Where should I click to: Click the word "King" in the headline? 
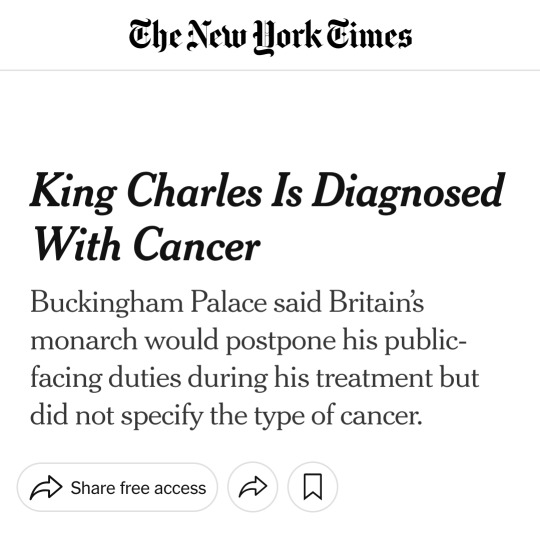[73, 192]
